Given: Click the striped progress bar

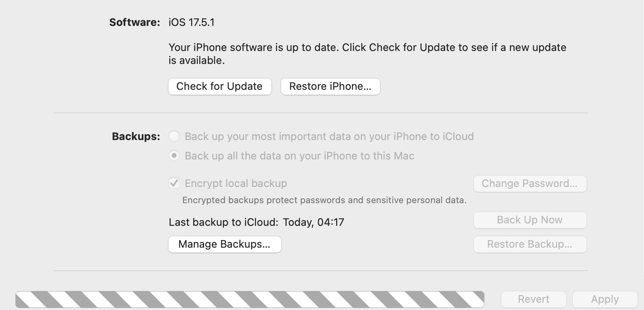Looking at the screenshot, I should pos(249,299).
